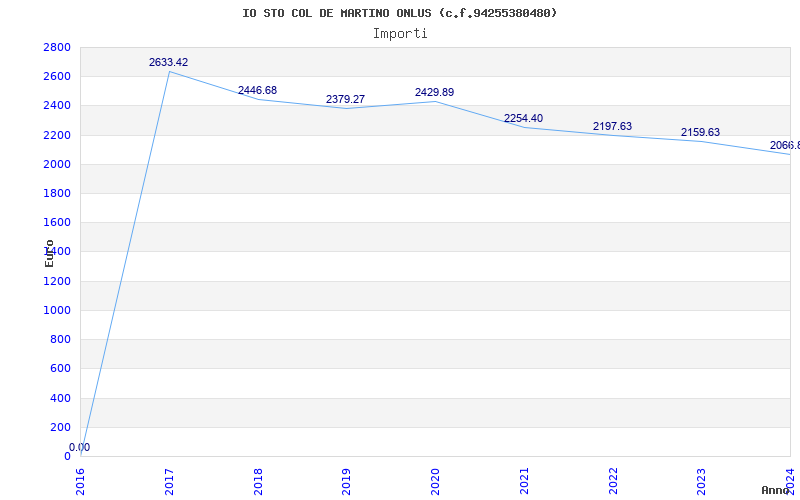
Task: Click the Euro y-axis label
Action: coord(49,253)
